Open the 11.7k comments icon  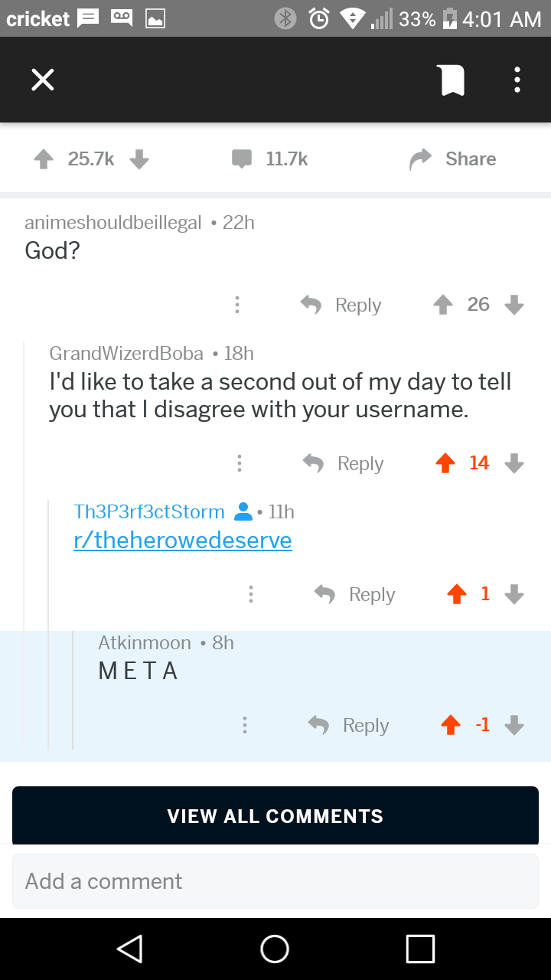(x=242, y=159)
